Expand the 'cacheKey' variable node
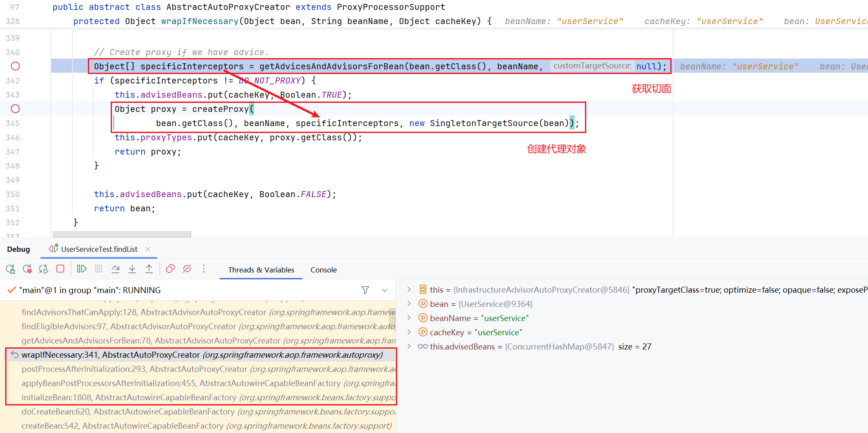Viewport: 868px width, 433px height. click(409, 332)
